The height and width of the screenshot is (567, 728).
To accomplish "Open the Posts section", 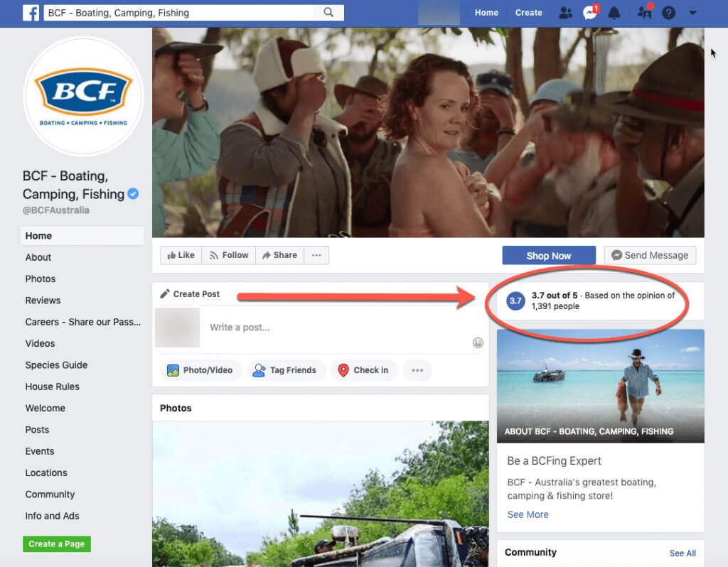I will [37, 430].
